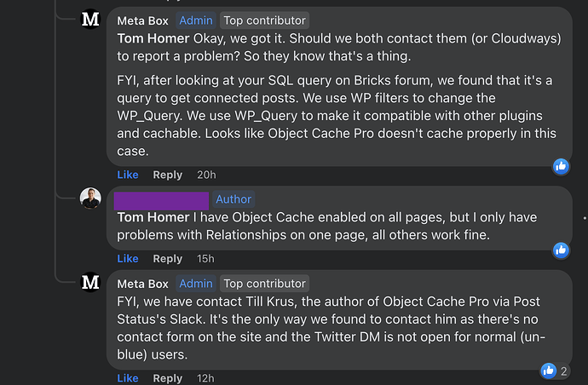Click Meta Box avatar on last comment

pos(90,283)
